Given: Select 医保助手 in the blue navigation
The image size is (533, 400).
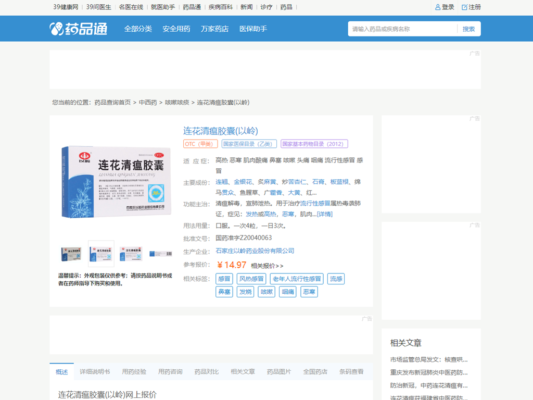Looking at the screenshot, I should coord(253,29).
